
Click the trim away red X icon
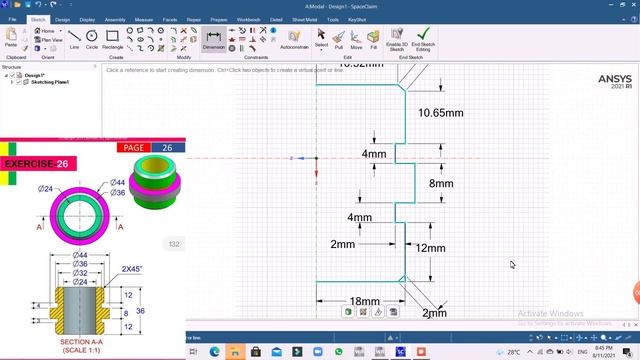tap(184, 31)
